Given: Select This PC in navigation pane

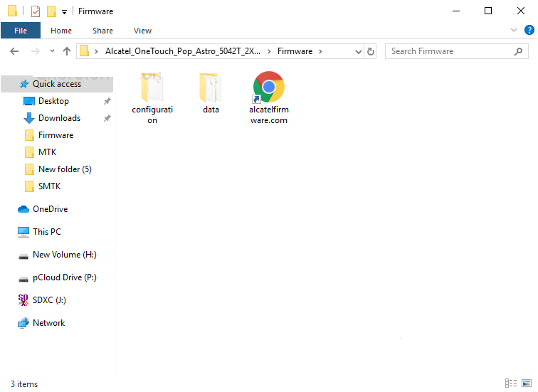Looking at the screenshot, I should click(x=47, y=232).
